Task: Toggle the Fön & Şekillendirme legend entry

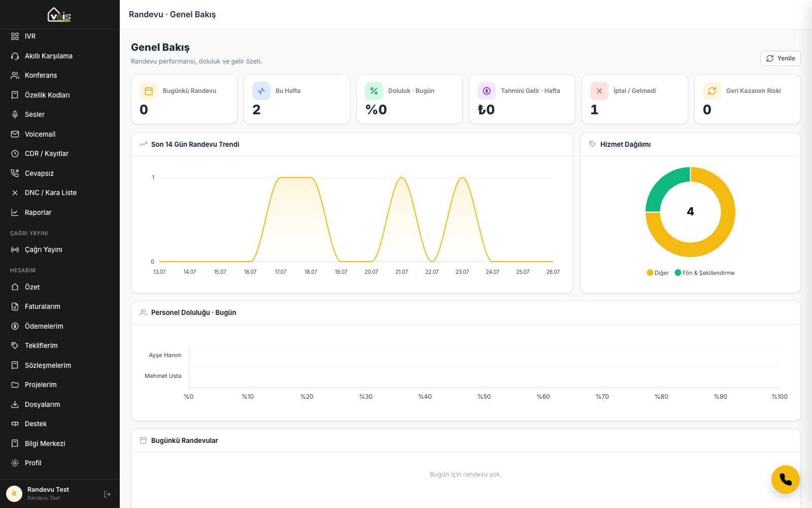Action: pos(705,273)
